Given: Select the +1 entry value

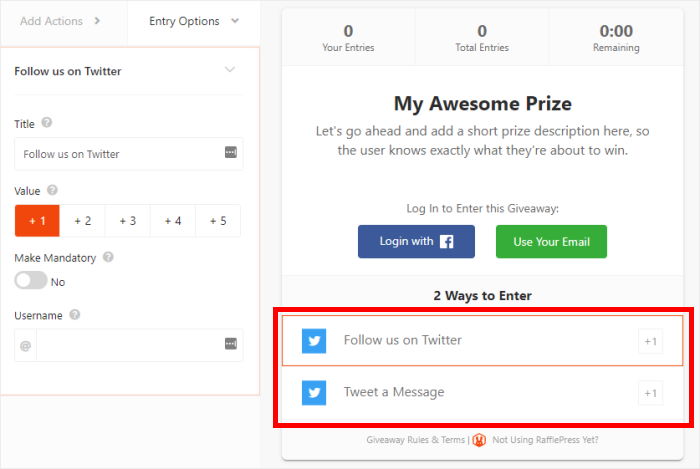Looking at the screenshot, I should tap(37, 221).
